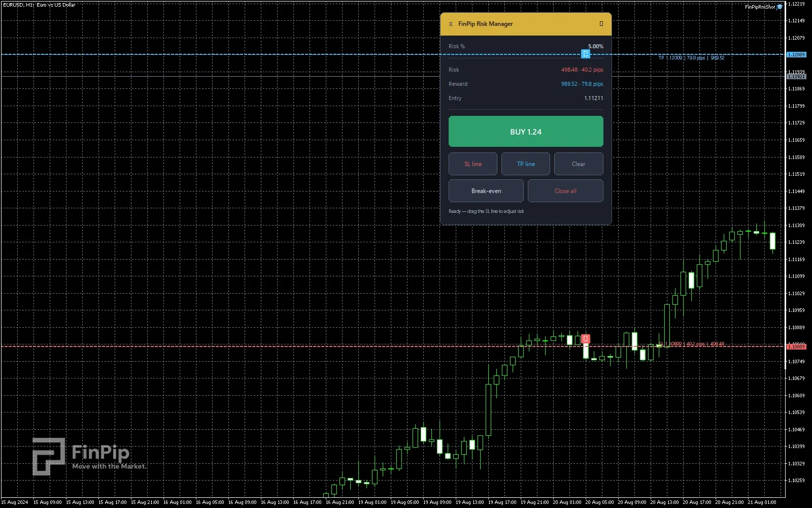
Task: Click the FinPipRmShot expert advisor icon
Action: pyautogui.click(x=780, y=7)
